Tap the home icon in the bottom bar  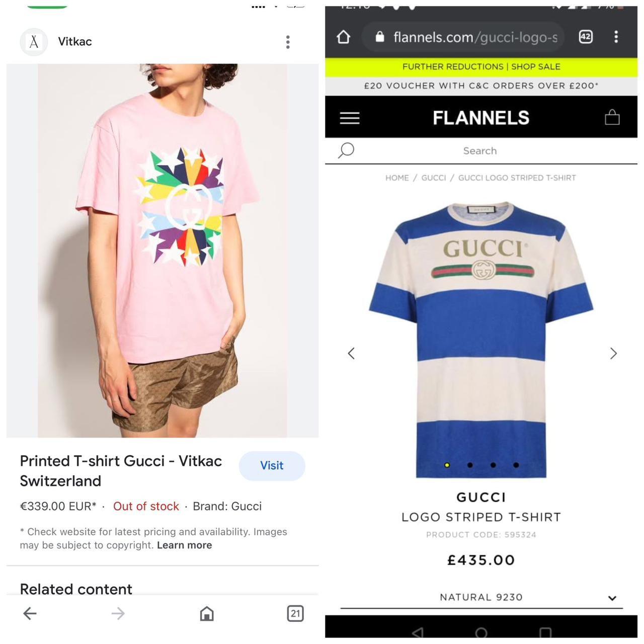click(207, 613)
